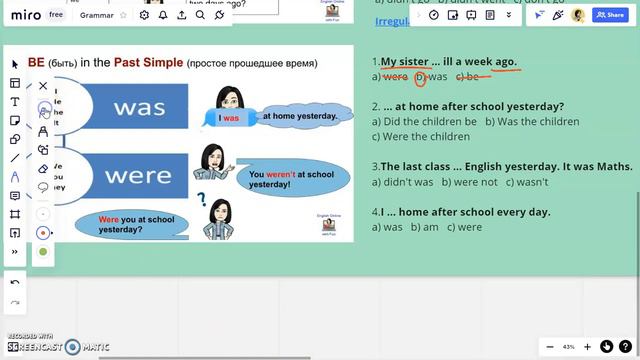
Task: Undo the last action
Action: [15, 282]
